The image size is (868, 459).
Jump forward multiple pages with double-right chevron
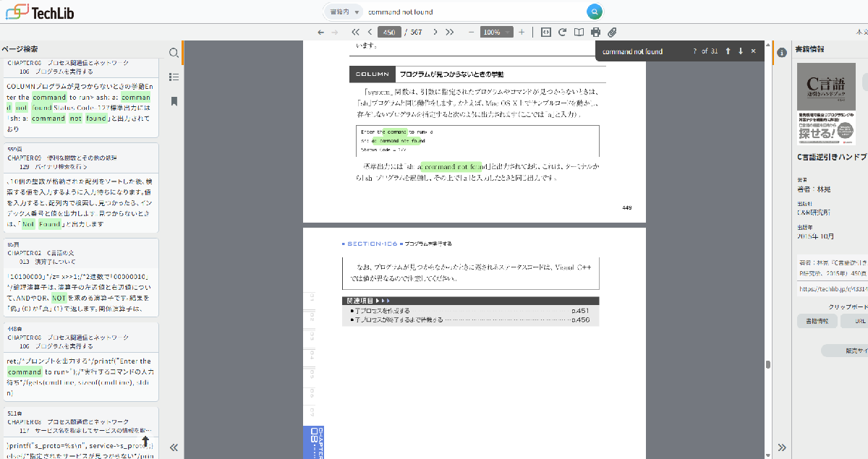tap(450, 33)
